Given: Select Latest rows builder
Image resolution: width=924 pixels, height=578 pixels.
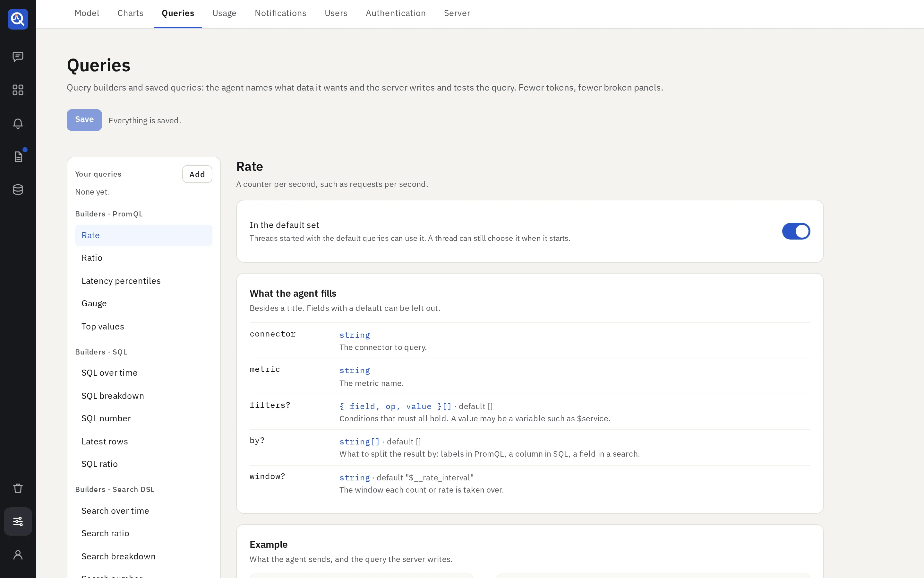Looking at the screenshot, I should pos(143,442).
